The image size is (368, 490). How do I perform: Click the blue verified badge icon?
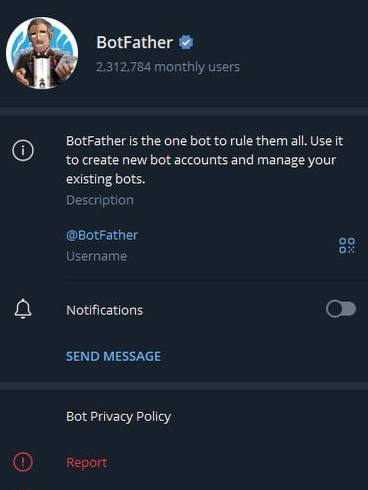(186, 42)
